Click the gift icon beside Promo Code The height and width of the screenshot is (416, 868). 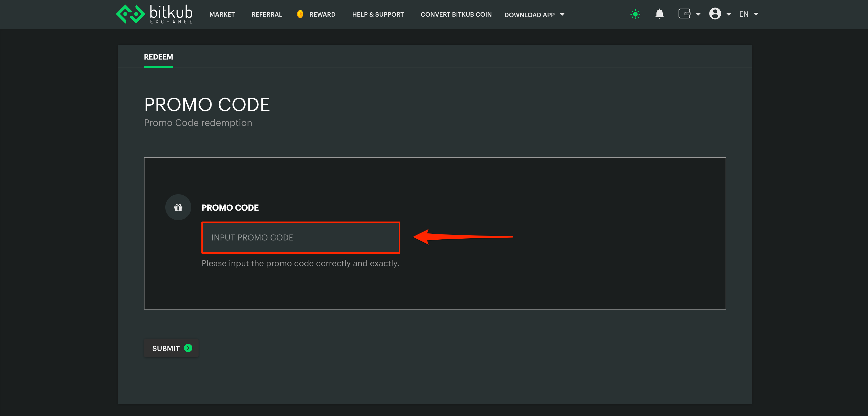(178, 207)
